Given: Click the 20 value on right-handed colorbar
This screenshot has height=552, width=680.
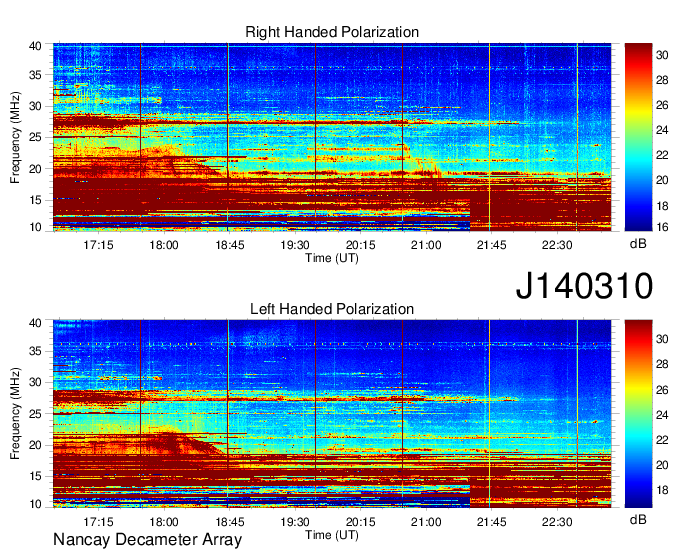Looking at the screenshot, I should pos(662,180).
